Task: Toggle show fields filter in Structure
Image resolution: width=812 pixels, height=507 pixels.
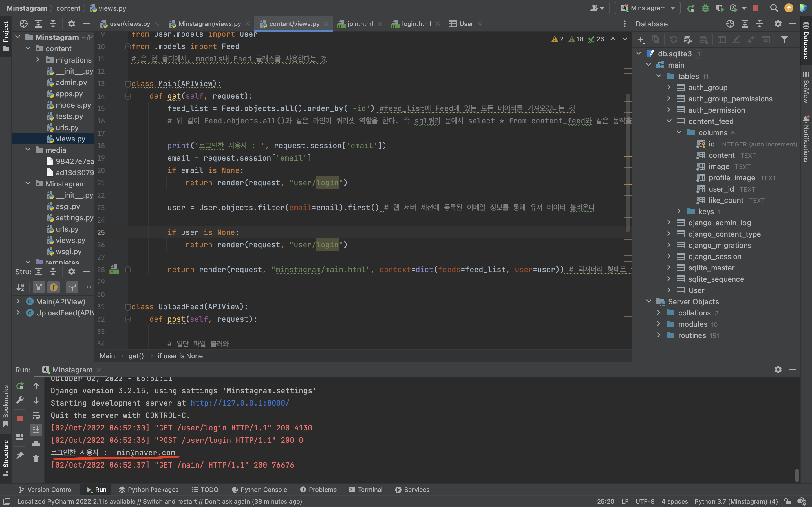Action: (x=53, y=287)
